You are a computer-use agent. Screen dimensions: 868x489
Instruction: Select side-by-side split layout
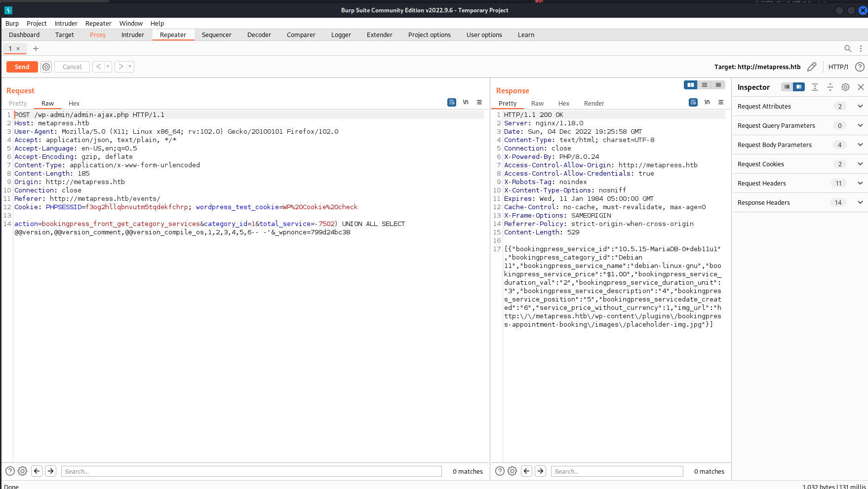coord(691,85)
